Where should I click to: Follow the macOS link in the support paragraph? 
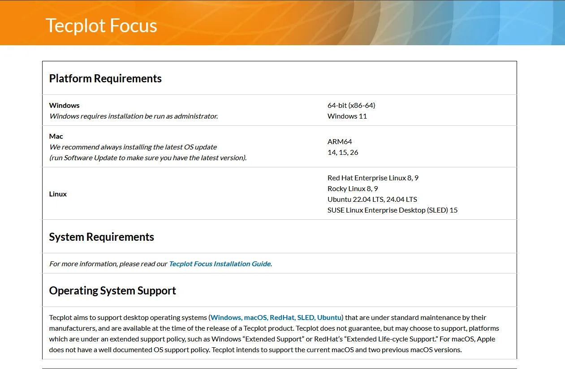click(255, 317)
